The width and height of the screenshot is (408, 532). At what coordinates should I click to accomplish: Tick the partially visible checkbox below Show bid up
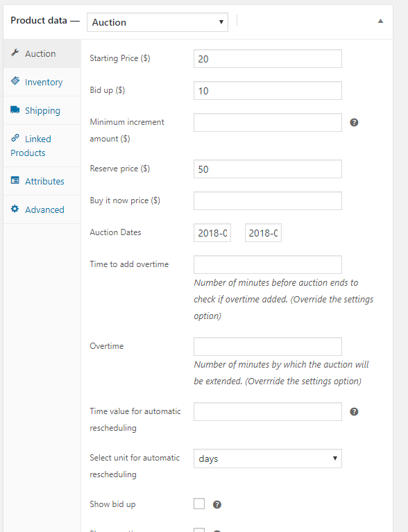[x=199, y=530]
